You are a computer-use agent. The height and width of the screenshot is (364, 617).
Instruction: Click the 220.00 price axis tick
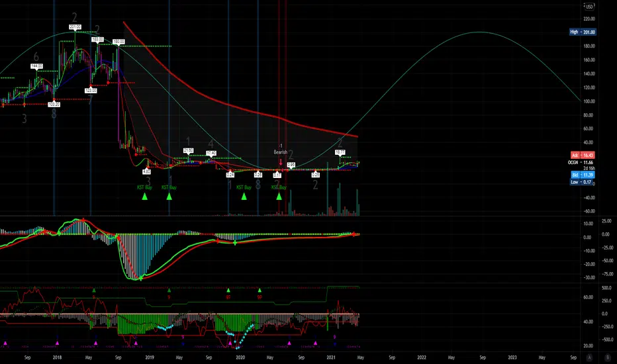click(x=589, y=19)
